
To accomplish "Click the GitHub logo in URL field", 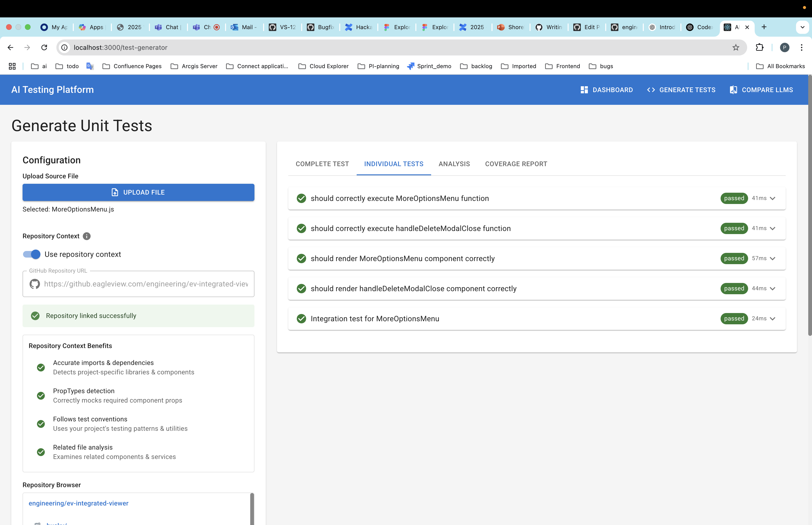I will pyautogui.click(x=35, y=284).
